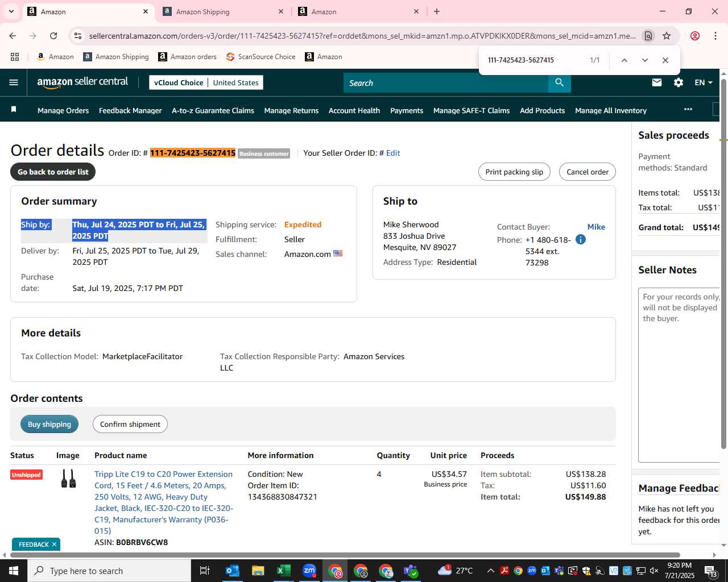This screenshot has width=728, height=582.
Task: Open Tripp Lite power cord product link
Action: [x=164, y=502]
